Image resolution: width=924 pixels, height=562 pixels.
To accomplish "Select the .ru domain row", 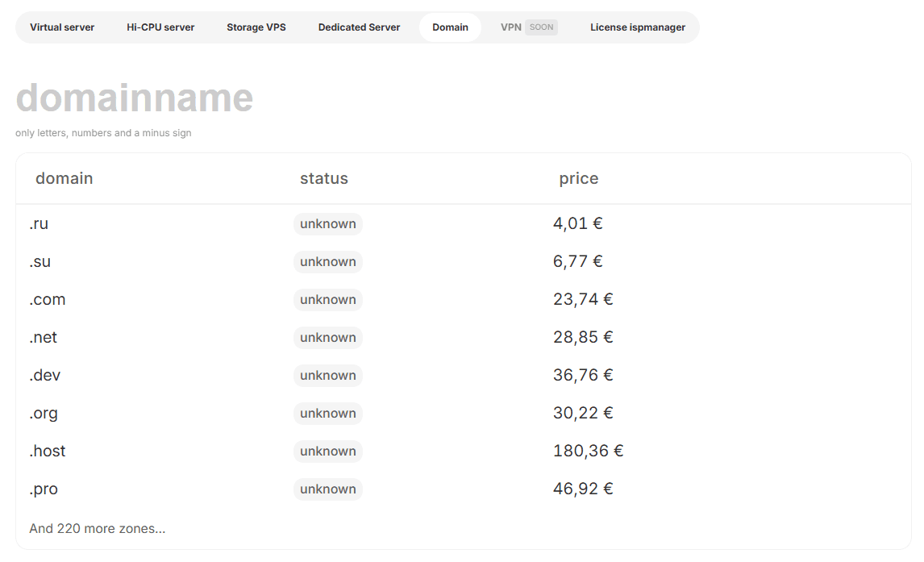I will [39, 224].
